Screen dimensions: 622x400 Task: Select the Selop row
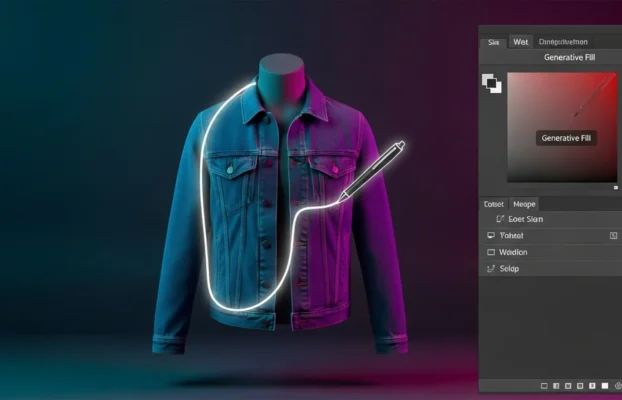tap(551, 269)
